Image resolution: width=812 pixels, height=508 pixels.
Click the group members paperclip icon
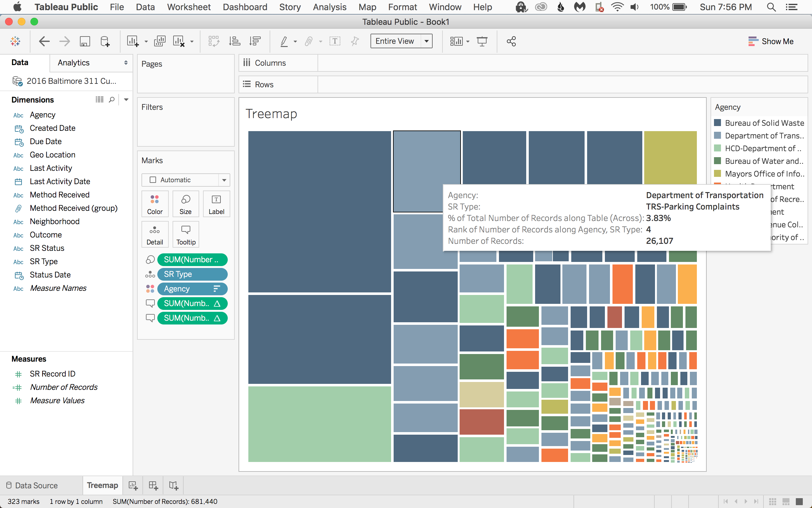click(x=309, y=41)
